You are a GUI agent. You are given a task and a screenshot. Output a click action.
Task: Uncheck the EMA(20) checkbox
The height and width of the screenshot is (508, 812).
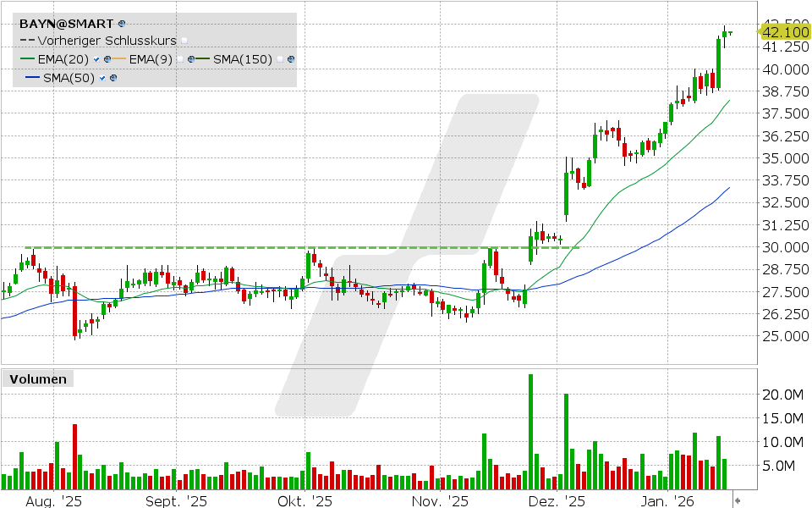click(97, 59)
